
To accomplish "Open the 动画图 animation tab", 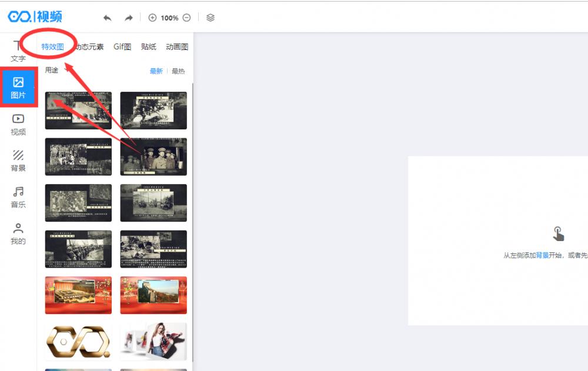I will [x=177, y=47].
